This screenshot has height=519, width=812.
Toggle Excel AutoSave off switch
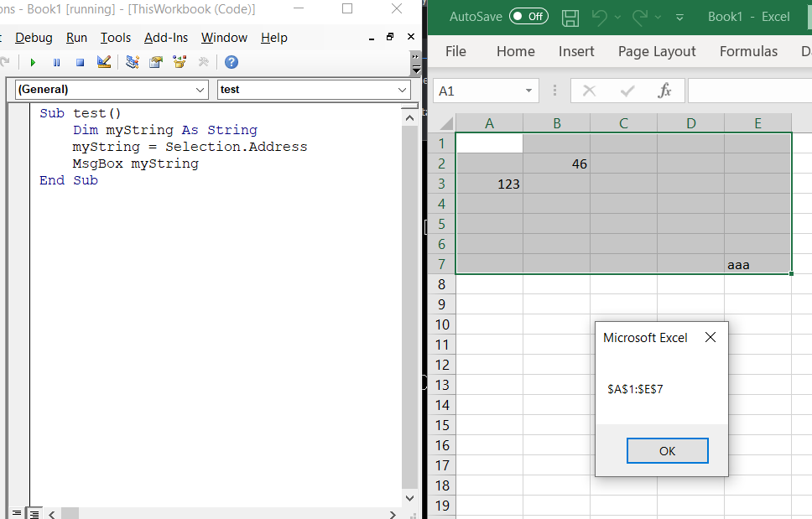(529, 16)
